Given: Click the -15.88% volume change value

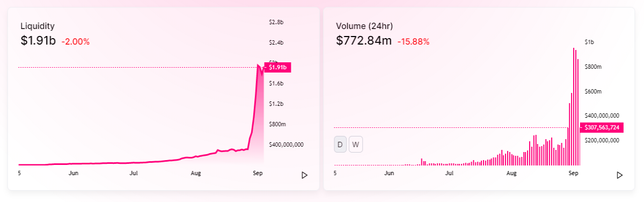Looking at the screenshot, I should click(x=413, y=41).
